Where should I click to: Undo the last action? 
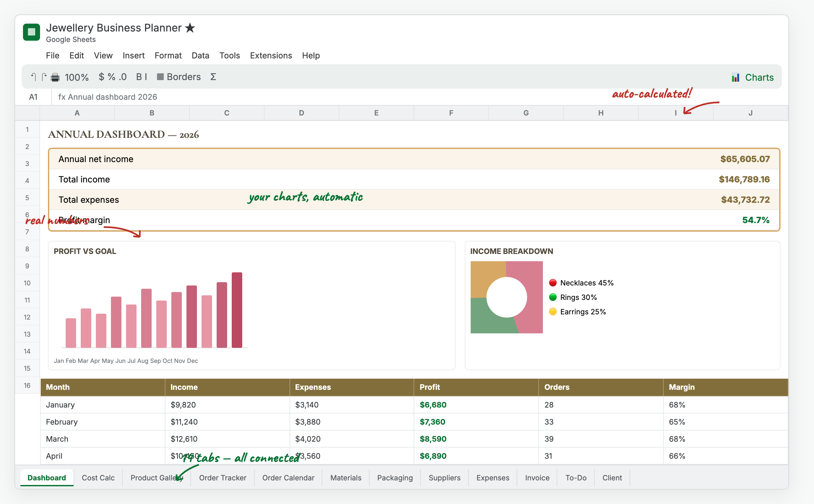coord(33,77)
